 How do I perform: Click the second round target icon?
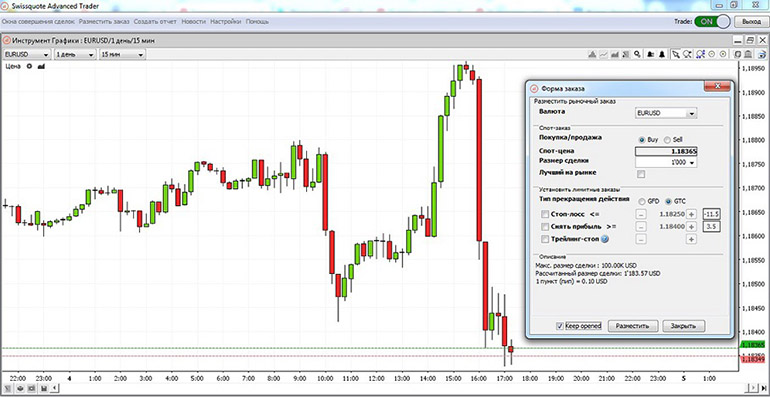(723, 54)
